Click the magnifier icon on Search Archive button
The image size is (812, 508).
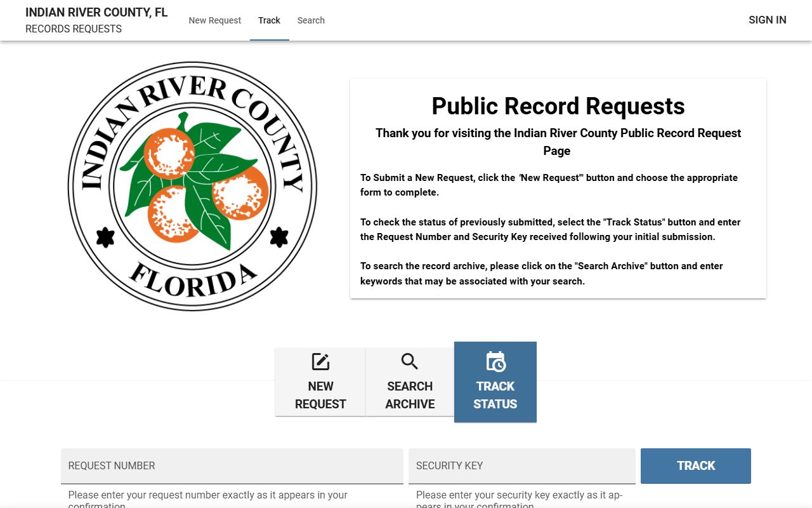(x=410, y=362)
